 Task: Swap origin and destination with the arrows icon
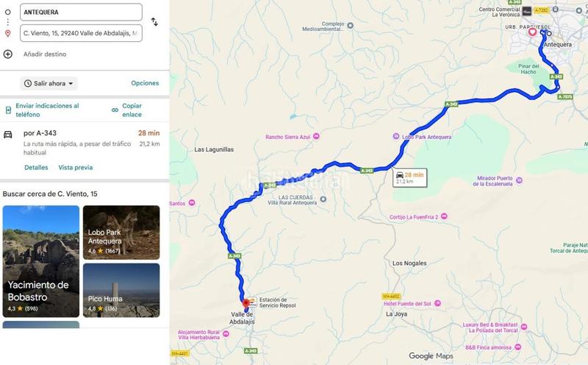(154, 22)
